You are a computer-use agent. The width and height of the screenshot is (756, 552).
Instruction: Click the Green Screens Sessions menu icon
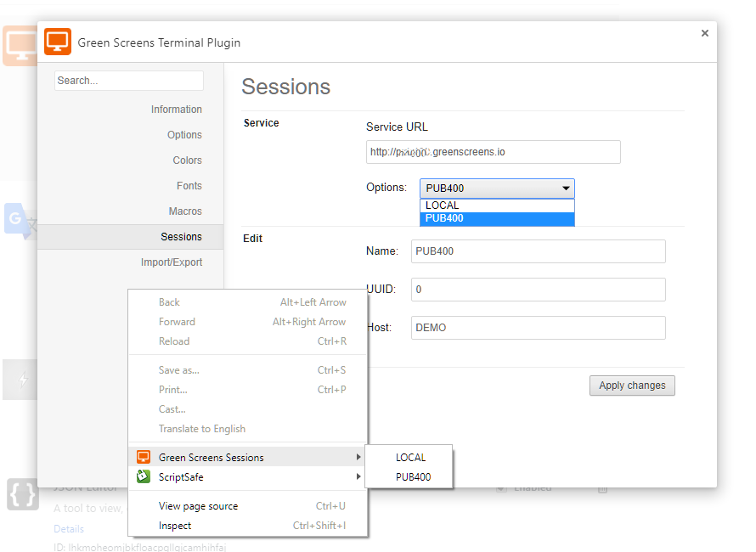144,457
